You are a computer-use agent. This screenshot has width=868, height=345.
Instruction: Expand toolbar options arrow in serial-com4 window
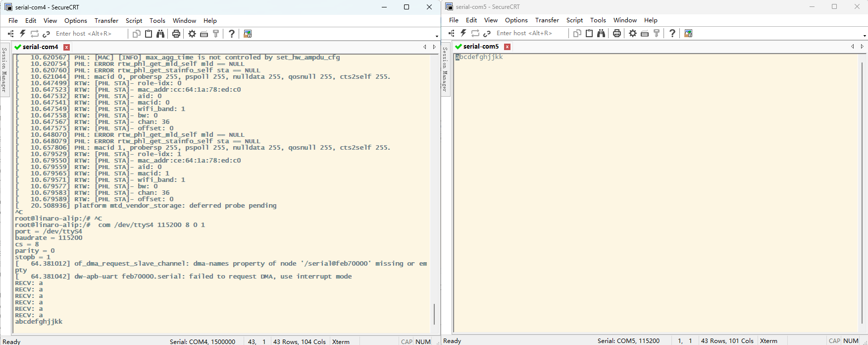[x=437, y=36]
